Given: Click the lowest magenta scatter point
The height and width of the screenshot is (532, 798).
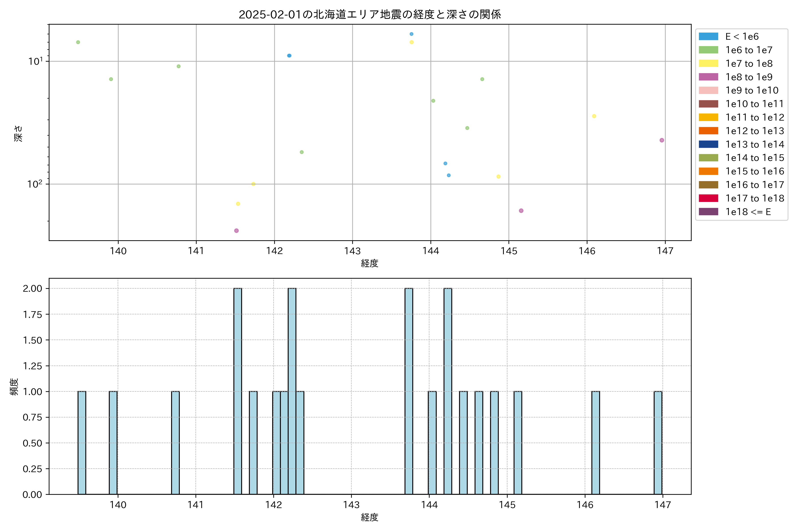Looking at the screenshot, I should pyautogui.click(x=237, y=231).
